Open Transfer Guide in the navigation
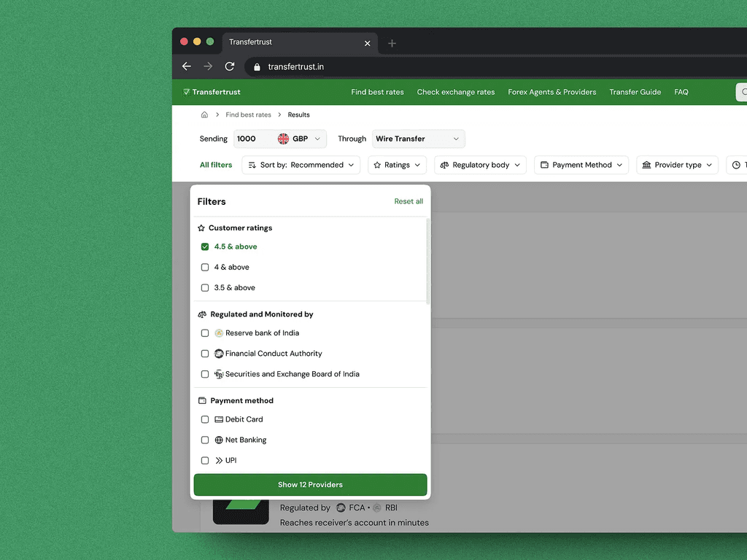 [x=635, y=92]
